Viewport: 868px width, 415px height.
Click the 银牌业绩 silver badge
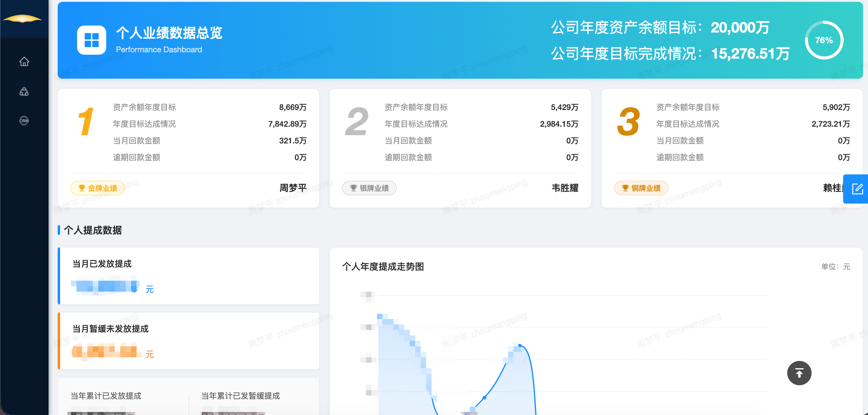pos(369,188)
